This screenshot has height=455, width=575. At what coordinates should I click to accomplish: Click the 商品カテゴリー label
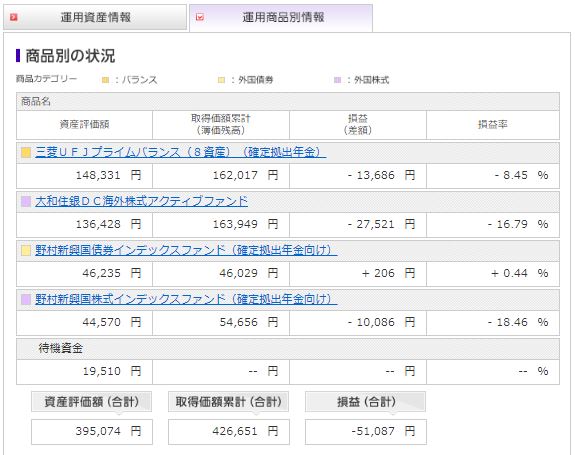(47, 79)
